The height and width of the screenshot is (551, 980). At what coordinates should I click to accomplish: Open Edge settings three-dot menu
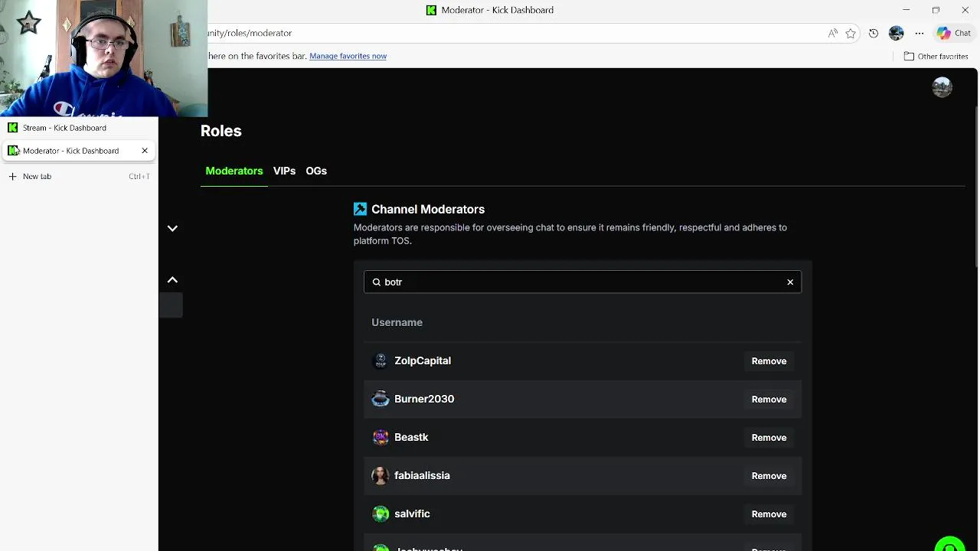click(x=920, y=33)
